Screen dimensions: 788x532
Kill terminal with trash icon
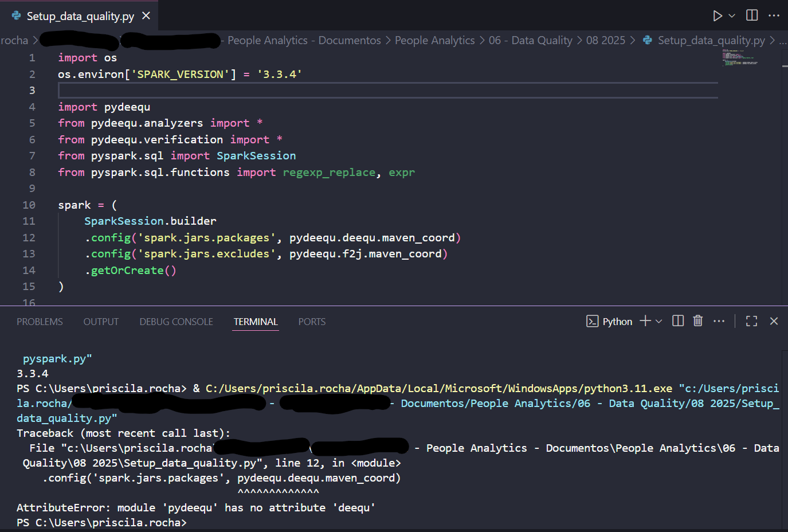tap(697, 321)
